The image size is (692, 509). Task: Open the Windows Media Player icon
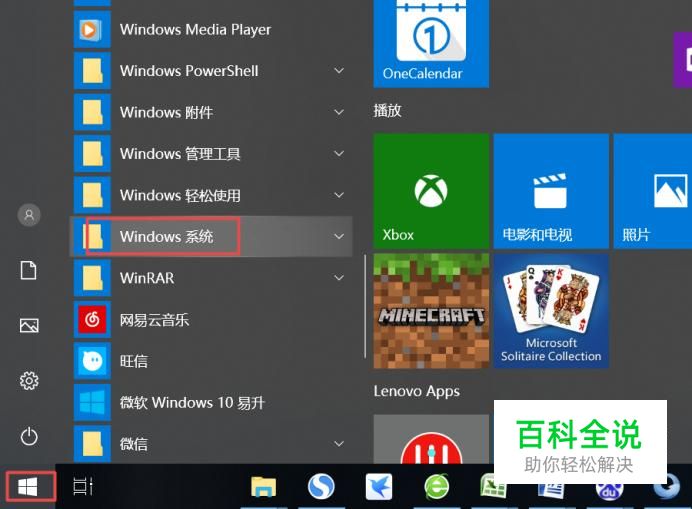pos(92,30)
